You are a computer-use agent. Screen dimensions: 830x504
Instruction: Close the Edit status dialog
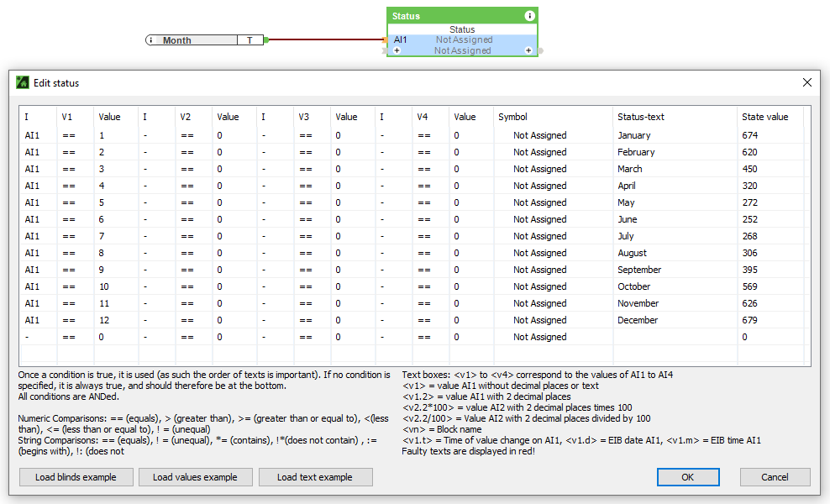pos(806,82)
